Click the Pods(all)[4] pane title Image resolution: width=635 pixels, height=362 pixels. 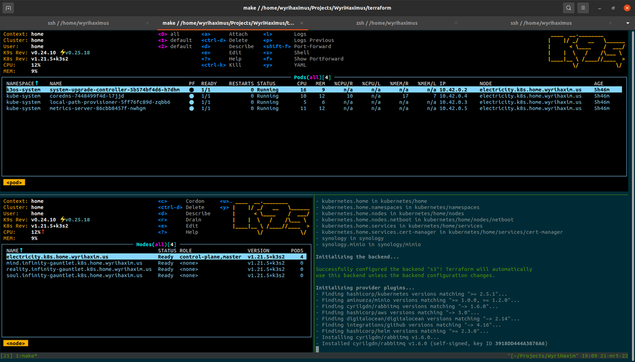click(x=312, y=77)
